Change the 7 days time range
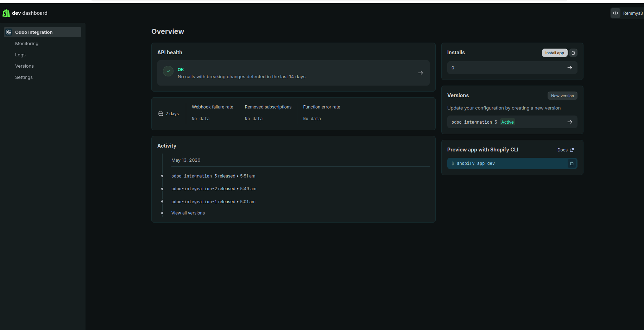Viewport: 644px width, 330px height. (169, 114)
